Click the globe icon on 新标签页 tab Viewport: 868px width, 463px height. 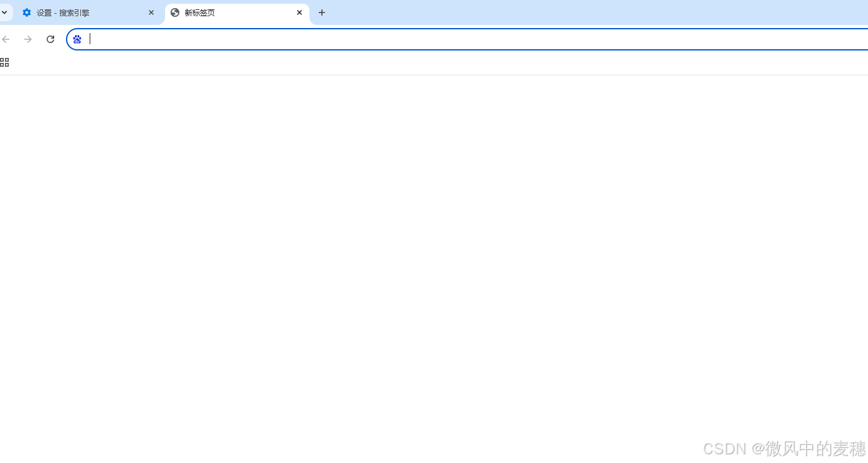[175, 12]
